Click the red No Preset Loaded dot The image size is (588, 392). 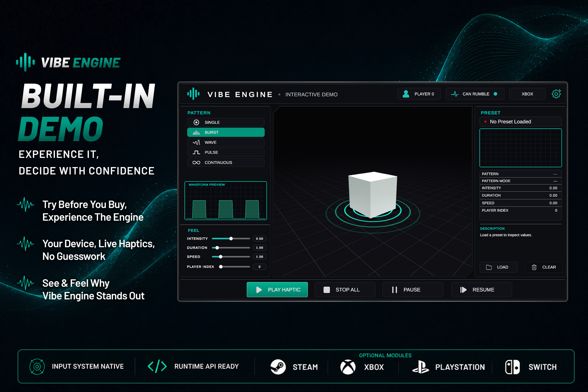tap(485, 122)
